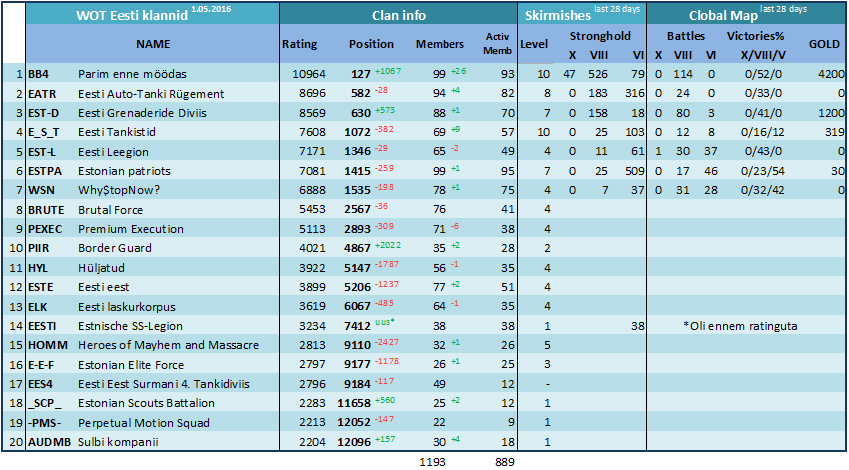Click clan tag 'EESTI'
849x470 pixels.
(x=42, y=327)
